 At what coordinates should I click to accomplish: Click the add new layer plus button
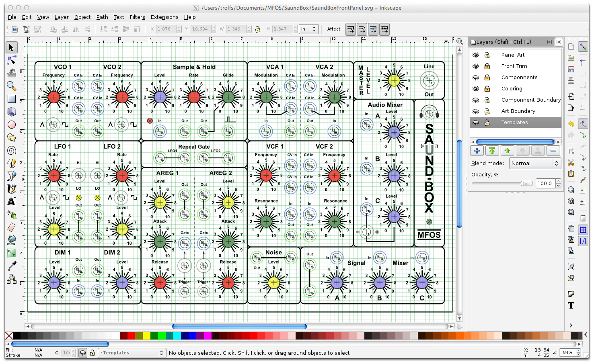point(477,151)
